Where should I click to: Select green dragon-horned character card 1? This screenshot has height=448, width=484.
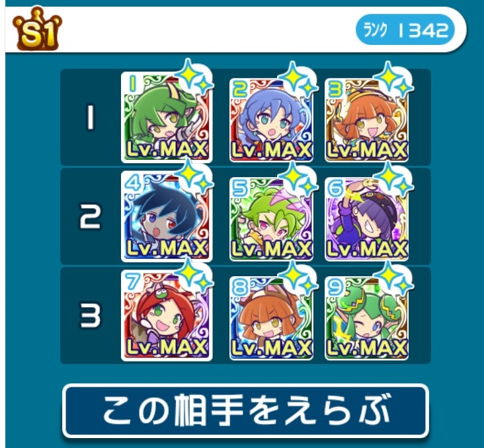click(167, 117)
